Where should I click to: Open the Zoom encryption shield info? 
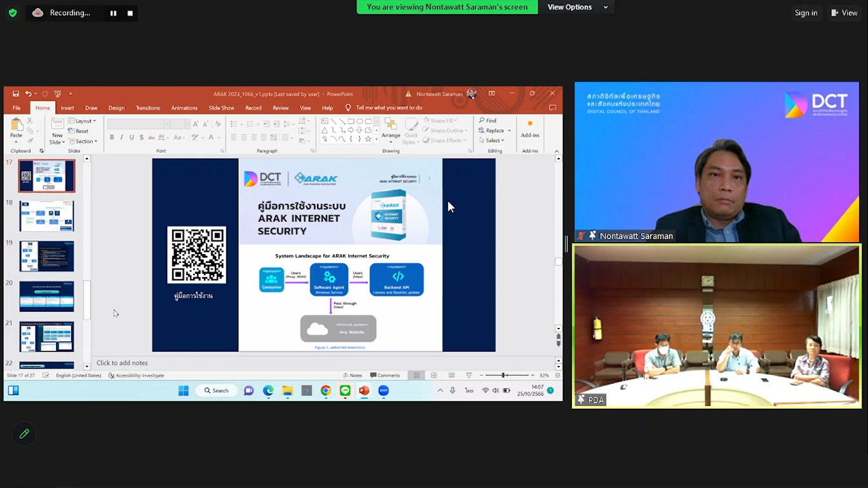coord(13,13)
